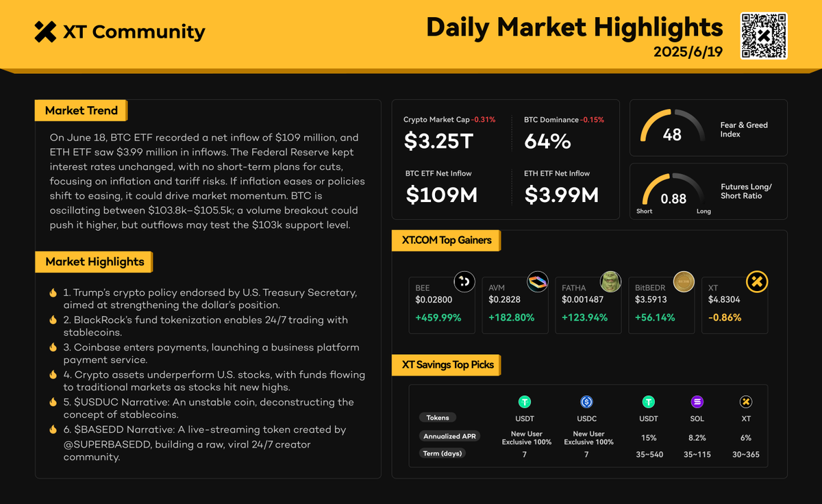822x504 pixels.
Task: Click the 8.2% APR value for SOL
Action: [697, 438]
